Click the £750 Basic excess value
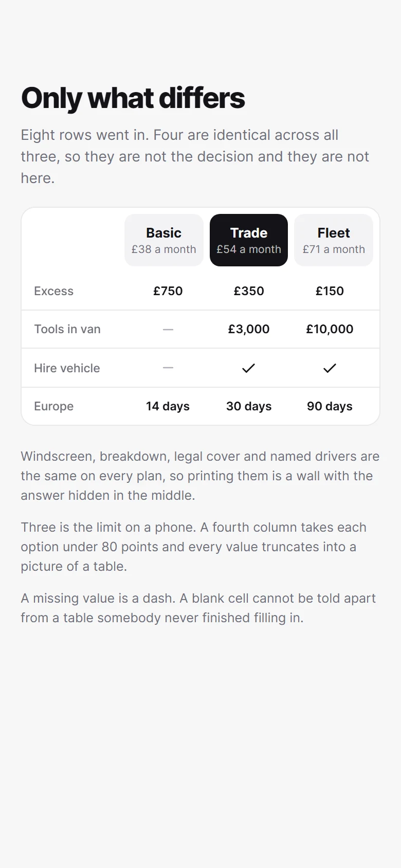 pyautogui.click(x=168, y=291)
